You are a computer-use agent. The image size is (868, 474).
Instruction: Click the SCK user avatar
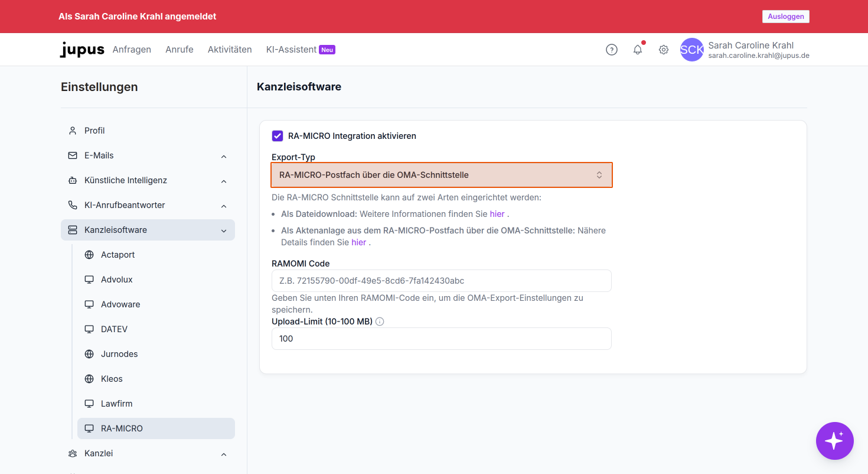(x=692, y=50)
